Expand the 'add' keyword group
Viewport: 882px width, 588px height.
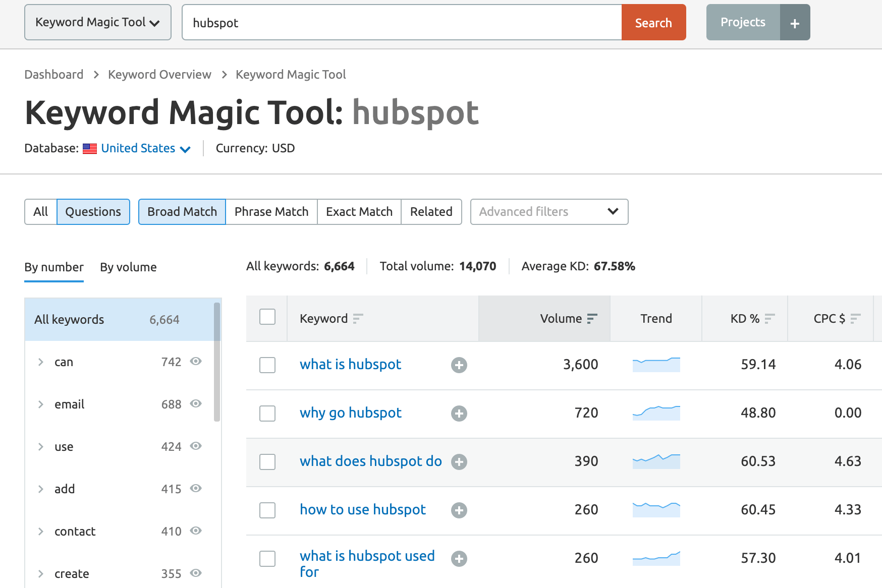point(41,489)
